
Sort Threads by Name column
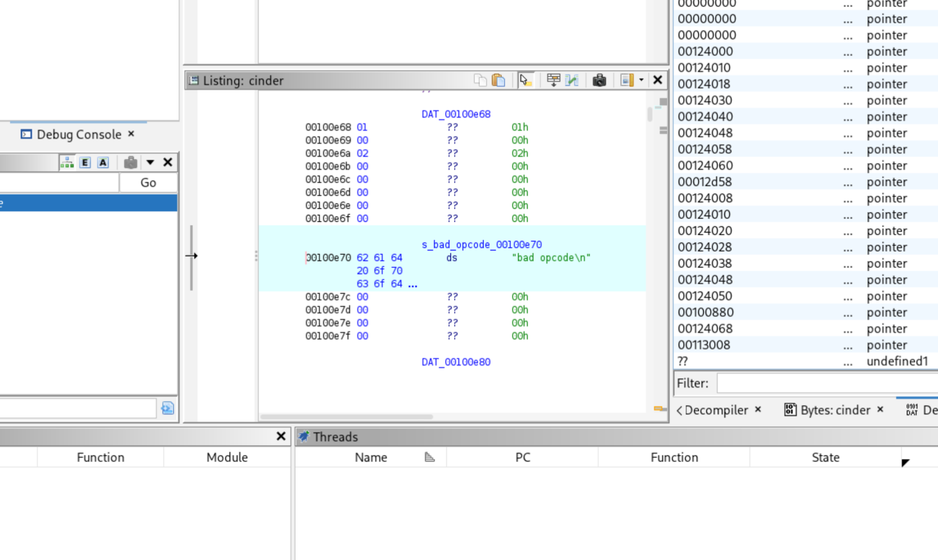pyautogui.click(x=371, y=458)
